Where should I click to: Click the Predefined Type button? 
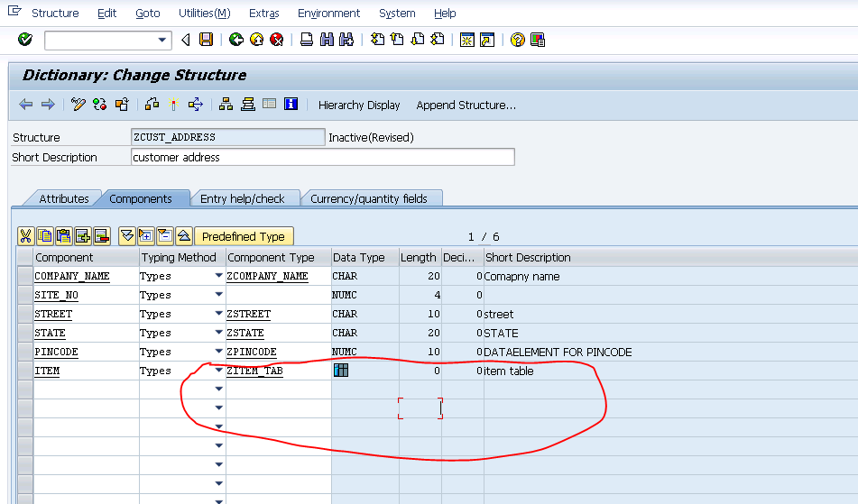click(244, 236)
